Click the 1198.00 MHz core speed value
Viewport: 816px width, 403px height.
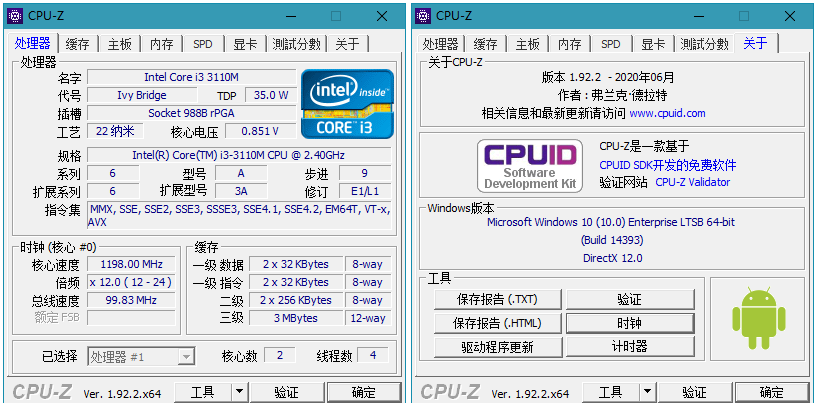(131, 264)
